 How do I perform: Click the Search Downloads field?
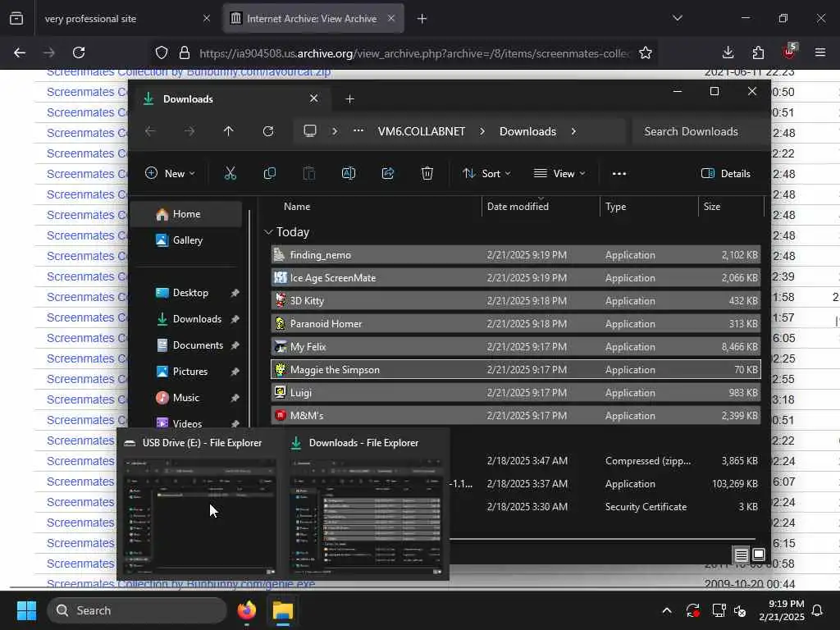[x=699, y=131]
